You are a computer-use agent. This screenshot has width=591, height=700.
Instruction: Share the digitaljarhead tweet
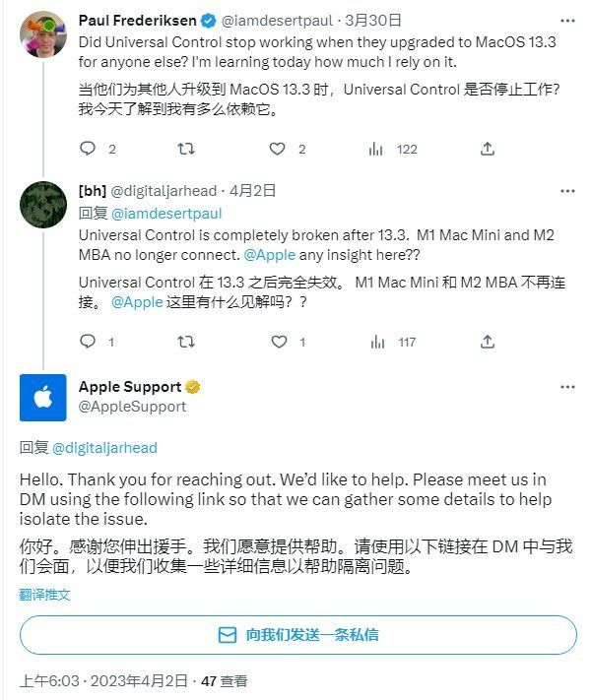click(488, 342)
